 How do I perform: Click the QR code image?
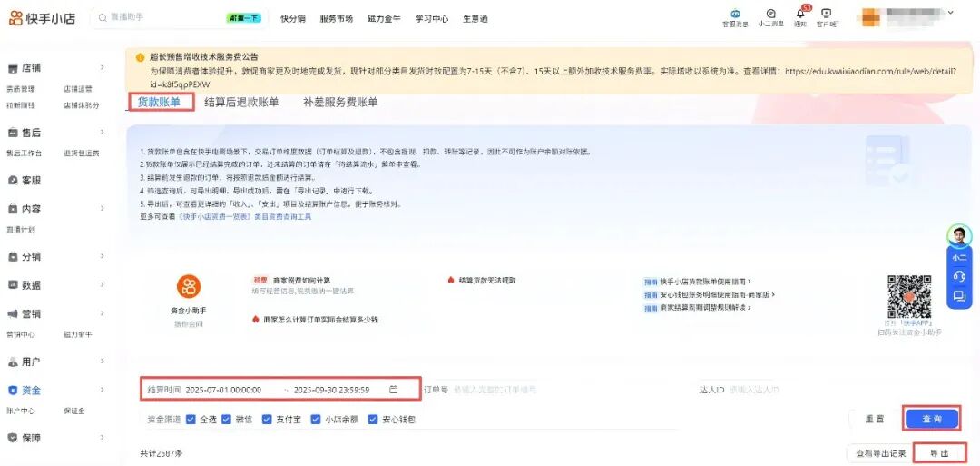909,296
